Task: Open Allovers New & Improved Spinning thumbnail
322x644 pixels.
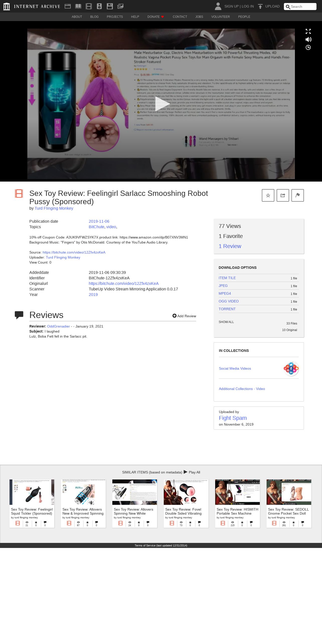Action: pos(83,492)
